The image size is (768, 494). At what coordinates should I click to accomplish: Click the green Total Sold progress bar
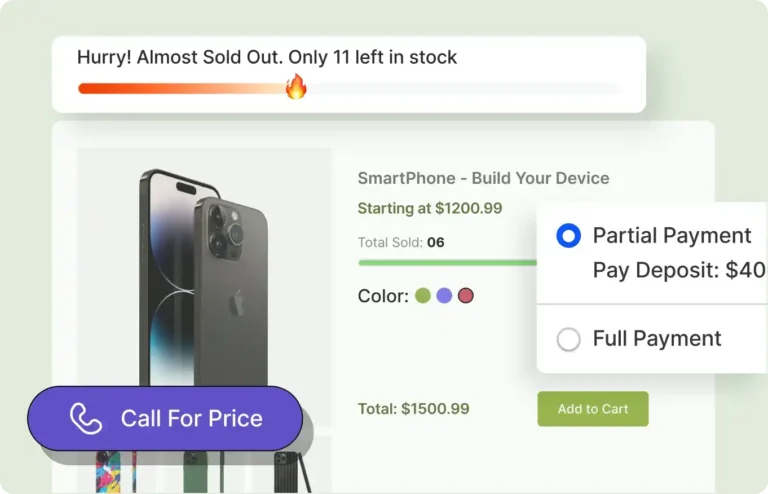click(x=447, y=263)
